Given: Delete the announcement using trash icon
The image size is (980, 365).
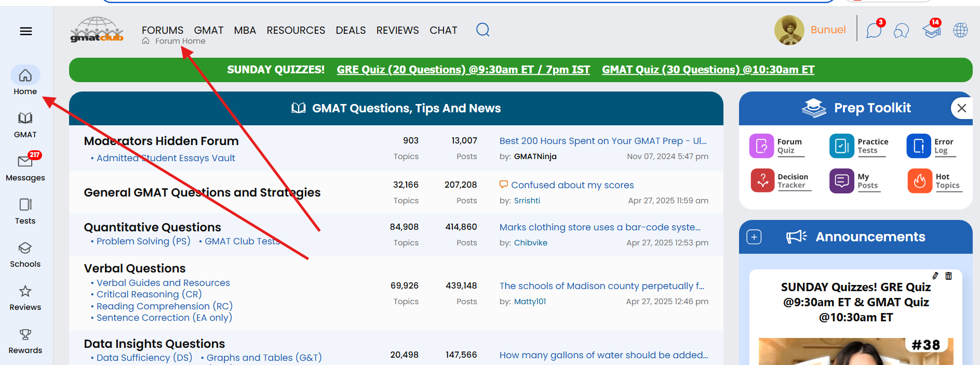Looking at the screenshot, I should tap(948, 276).
